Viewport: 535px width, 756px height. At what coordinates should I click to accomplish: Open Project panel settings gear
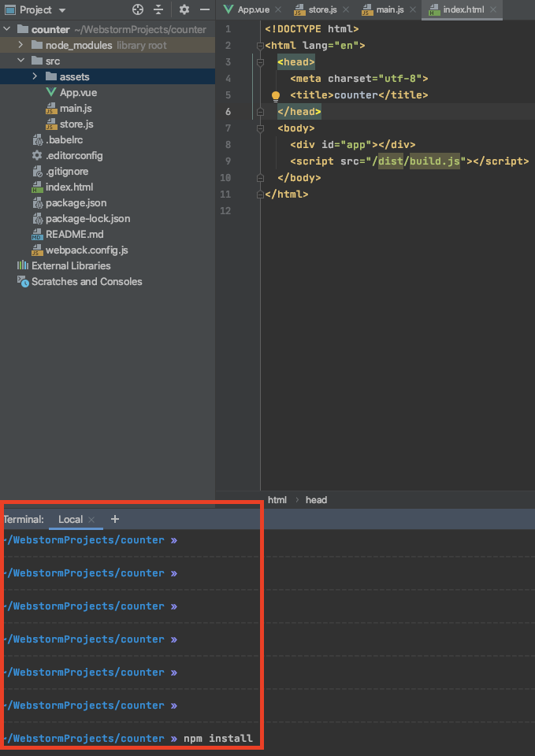click(x=184, y=9)
